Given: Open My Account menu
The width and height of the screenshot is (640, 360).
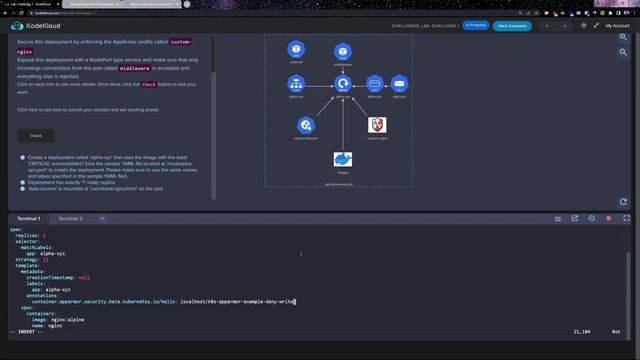Looking at the screenshot, I should click(617, 26).
